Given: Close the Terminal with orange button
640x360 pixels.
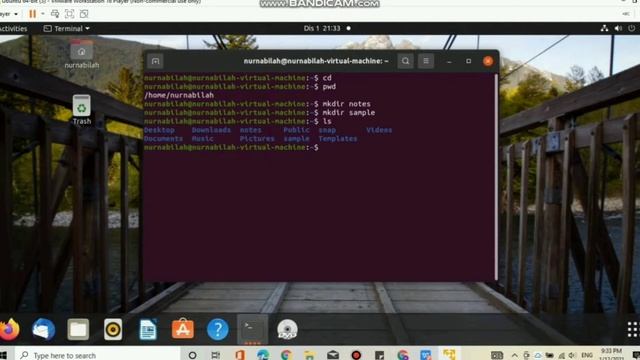Looking at the screenshot, I should tap(488, 61).
